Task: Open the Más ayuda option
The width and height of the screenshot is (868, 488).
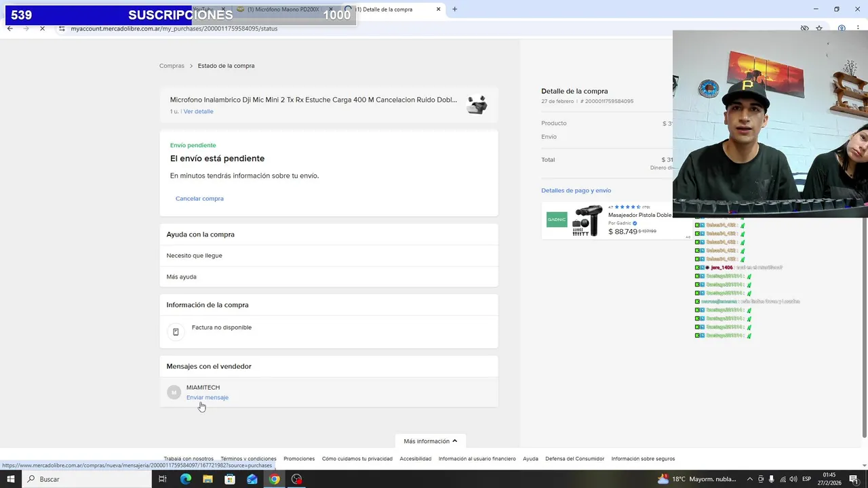Action: (329, 277)
